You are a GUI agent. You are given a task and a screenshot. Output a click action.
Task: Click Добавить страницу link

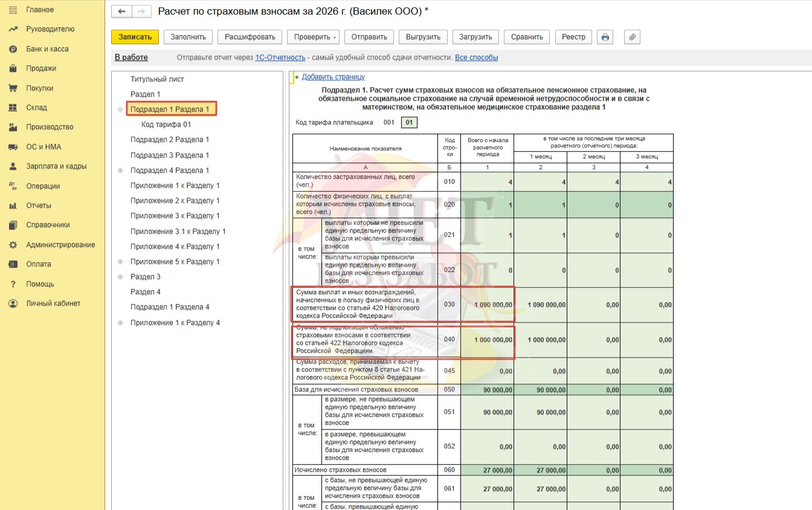tap(333, 77)
